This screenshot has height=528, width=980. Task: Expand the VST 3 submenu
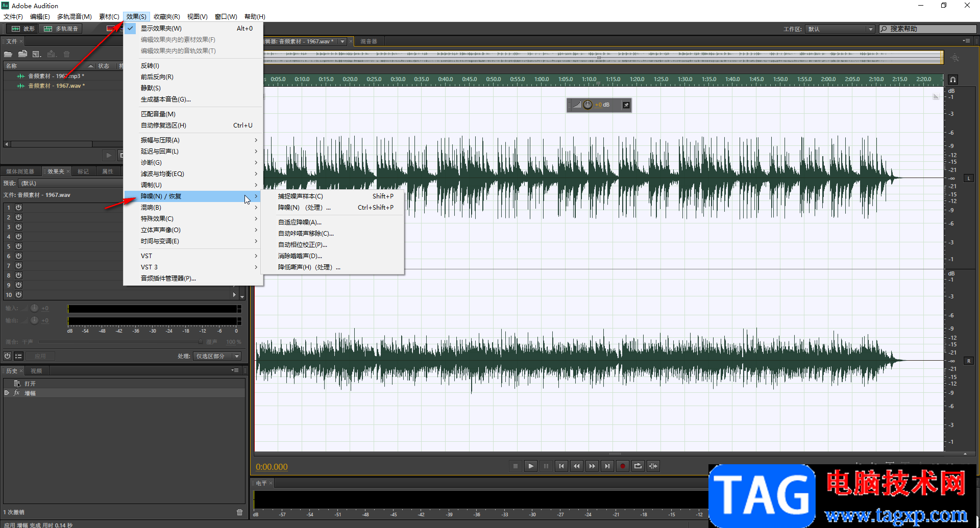193,267
